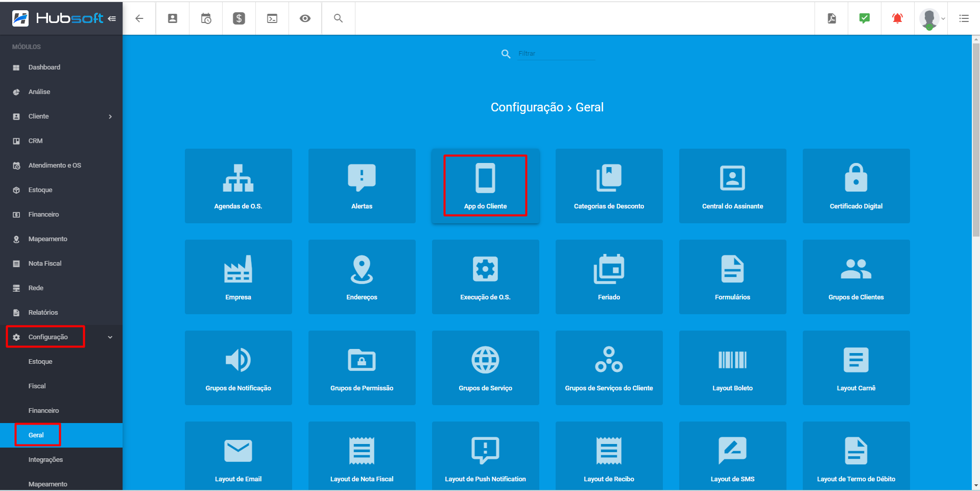Open Layout de Nota Fiscal tile
The width and height of the screenshot is (980, 491).
(362, 456)
